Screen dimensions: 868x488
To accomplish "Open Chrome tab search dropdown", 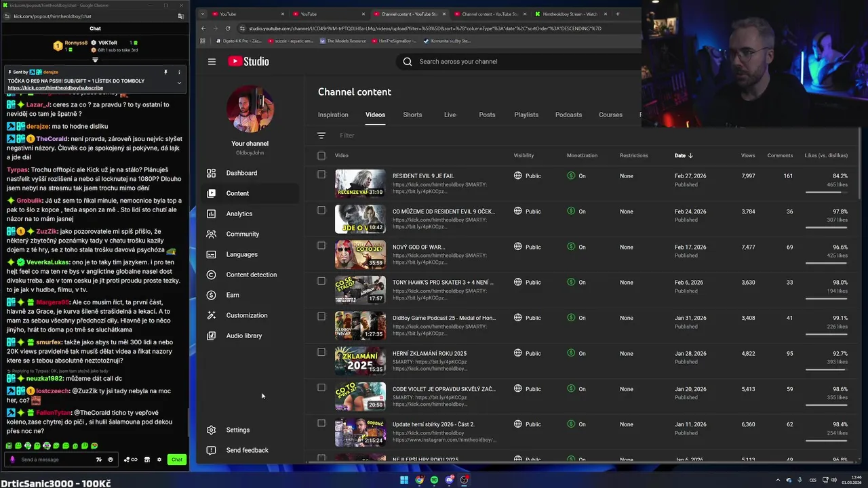I will [x=202, y=14].
